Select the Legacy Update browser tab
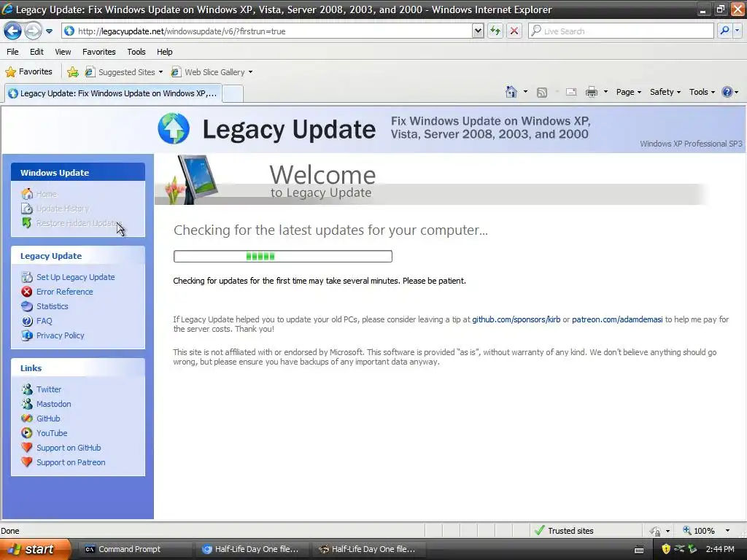This screenshot has width=747, height=560. point(113,93)
